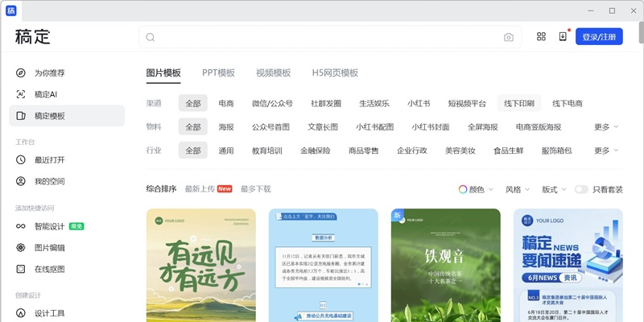Switch to the 图片模板 tab
The image size is (644, 322).
pos(163,73)
